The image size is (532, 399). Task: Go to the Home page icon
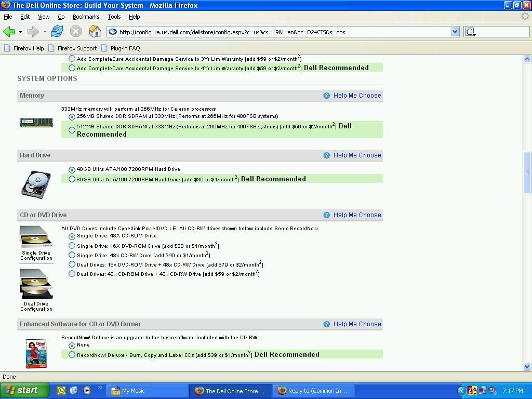point(95,32)
